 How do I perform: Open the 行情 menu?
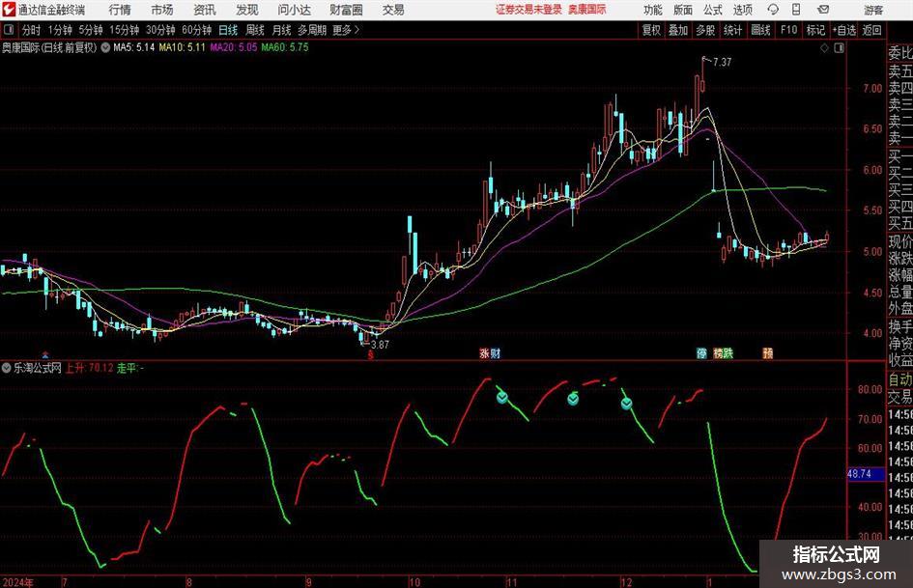point(120,10)
